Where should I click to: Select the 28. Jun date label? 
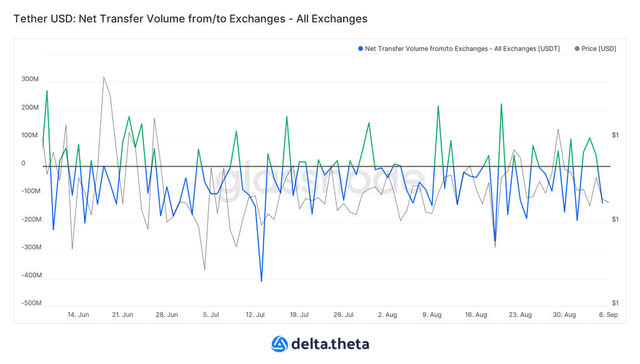[x=167, y=315]
